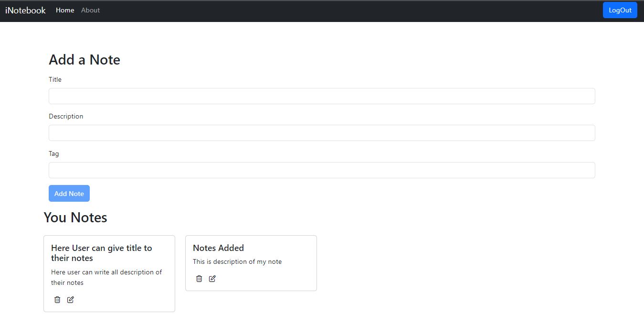Click the 'Add a Note' heading
Viewport: 644px width, 315px height.
[x=84, y=60]
